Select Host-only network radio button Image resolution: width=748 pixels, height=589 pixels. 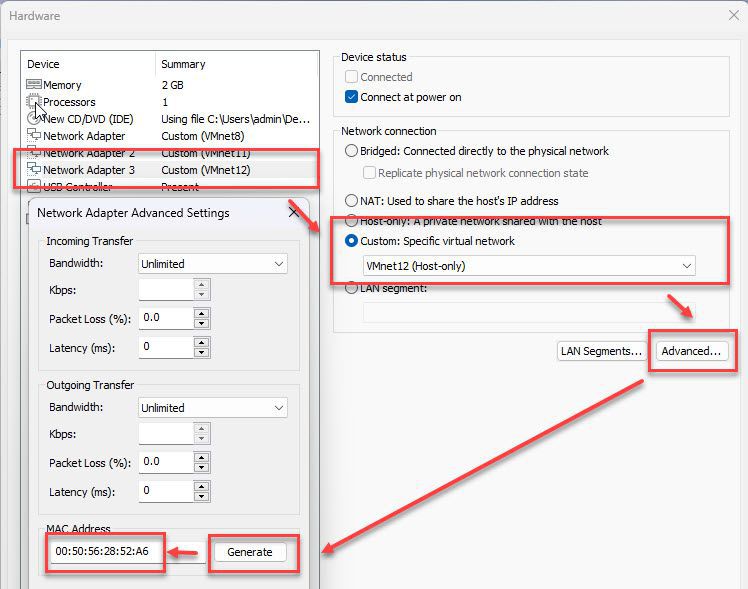351,221
